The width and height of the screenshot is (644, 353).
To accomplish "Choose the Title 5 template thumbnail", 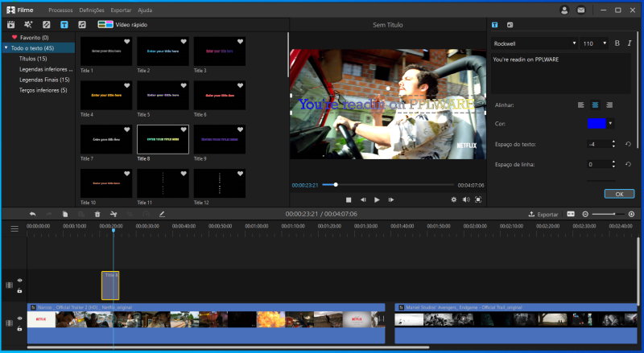I will point(163,95).
